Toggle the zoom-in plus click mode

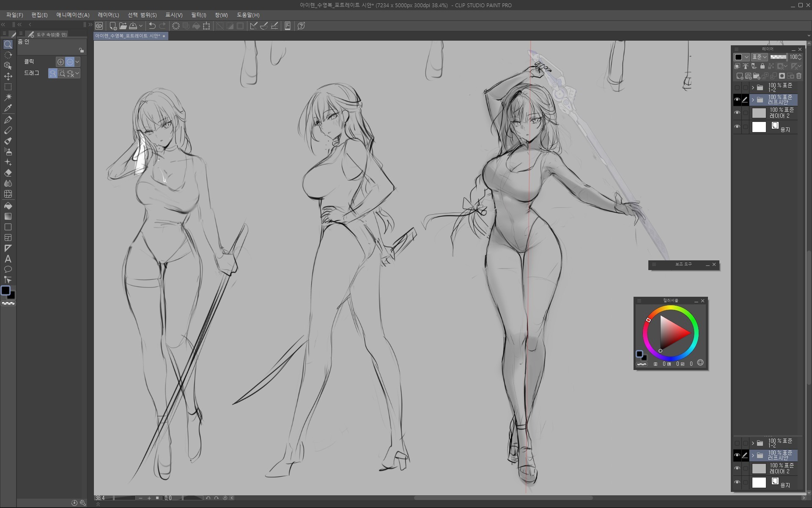[x=60, y=62]
